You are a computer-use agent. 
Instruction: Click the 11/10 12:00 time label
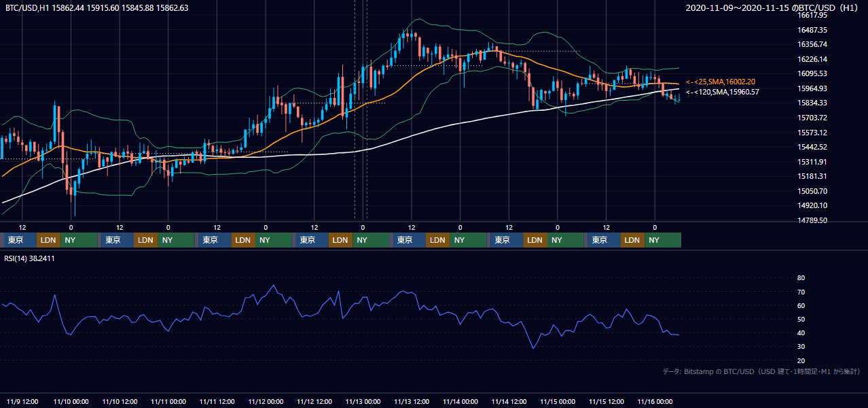pyautogui.click(x=120, y=402)
